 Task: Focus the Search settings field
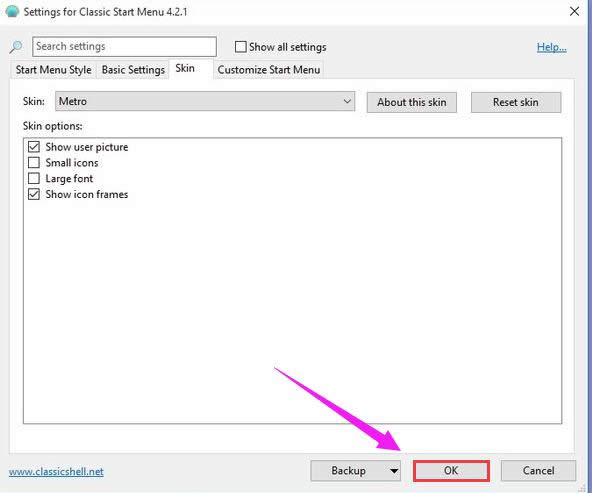click(x=124, y=46)
